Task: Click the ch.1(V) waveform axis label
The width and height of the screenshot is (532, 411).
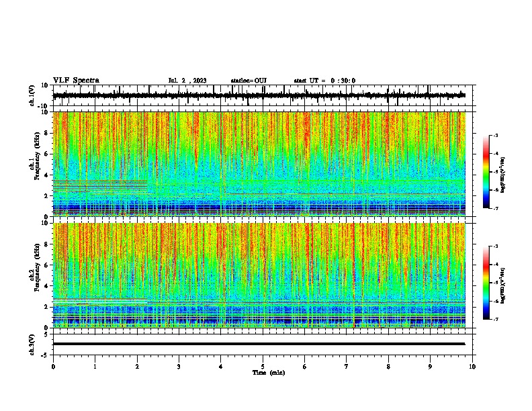Action: tap(32, 95)
